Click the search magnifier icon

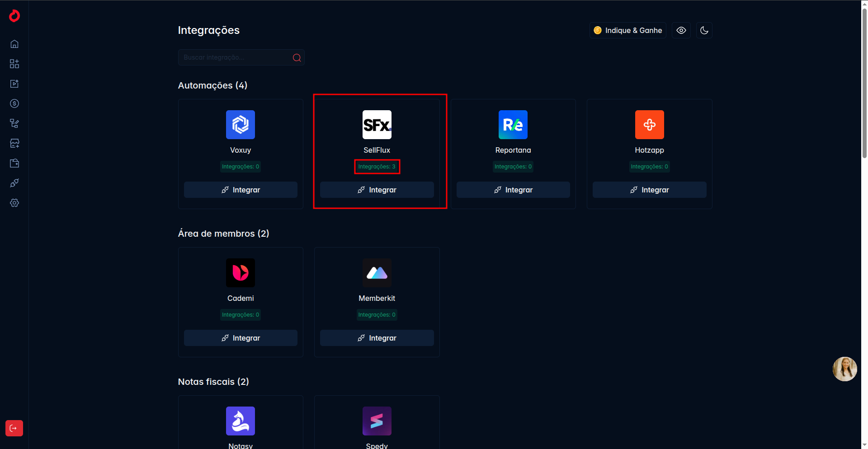297,57
